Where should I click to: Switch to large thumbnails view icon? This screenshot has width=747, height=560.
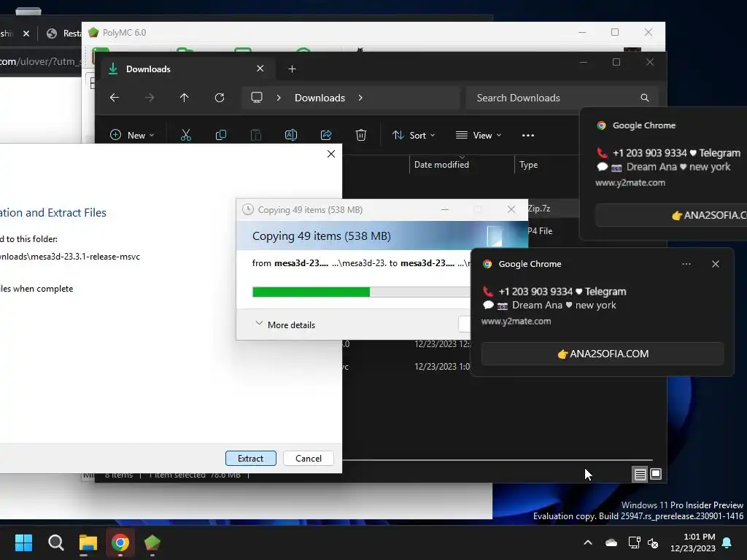click(x=656, y=474)
